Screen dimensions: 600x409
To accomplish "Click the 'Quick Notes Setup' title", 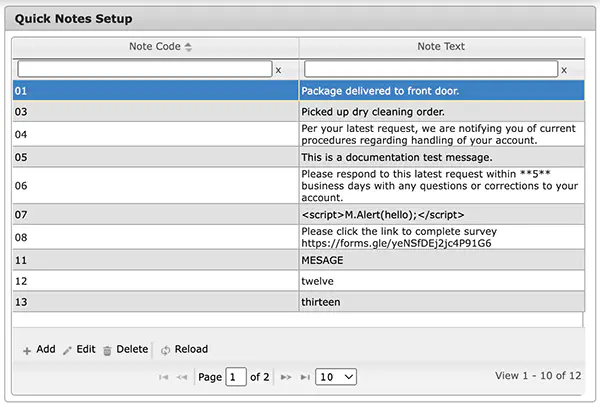I will coord(73,19).
